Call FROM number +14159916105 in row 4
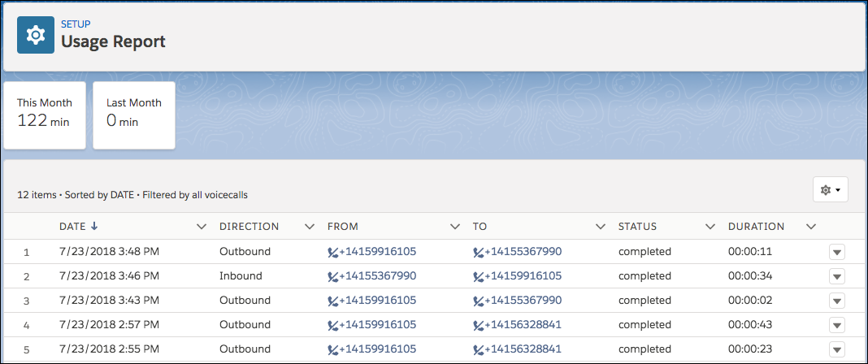The width and height of the screenshot is (868, 364). click(378, 324)
